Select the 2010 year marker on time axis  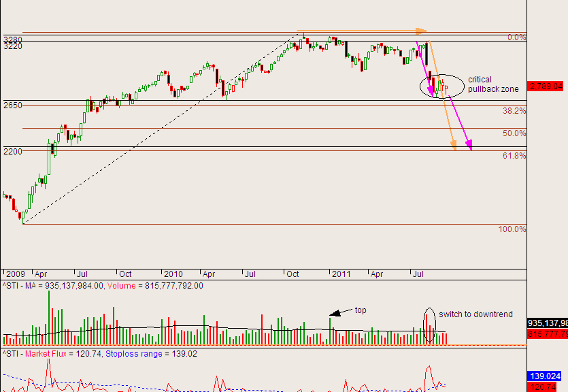point(173,274)
